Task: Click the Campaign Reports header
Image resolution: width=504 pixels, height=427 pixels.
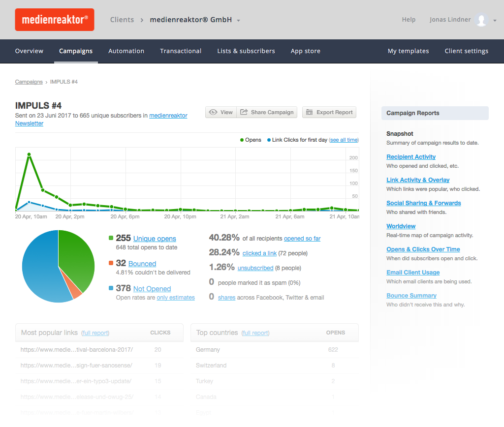Action: click(x=435, y=113)
